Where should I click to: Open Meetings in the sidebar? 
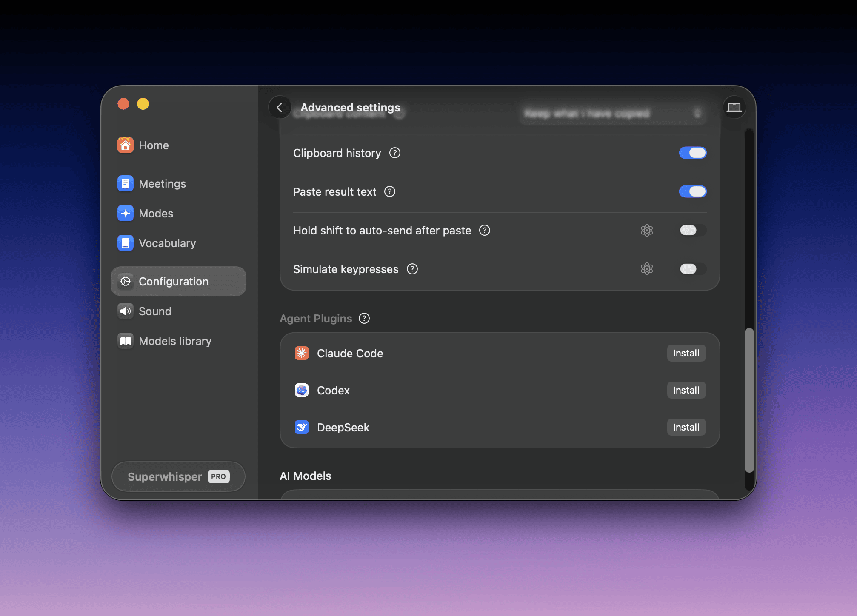178,184
